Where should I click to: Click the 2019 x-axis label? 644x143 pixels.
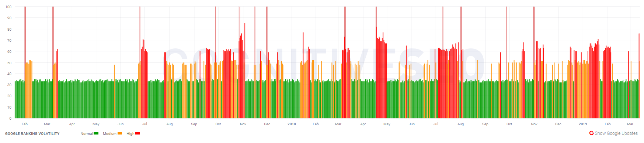583,124
